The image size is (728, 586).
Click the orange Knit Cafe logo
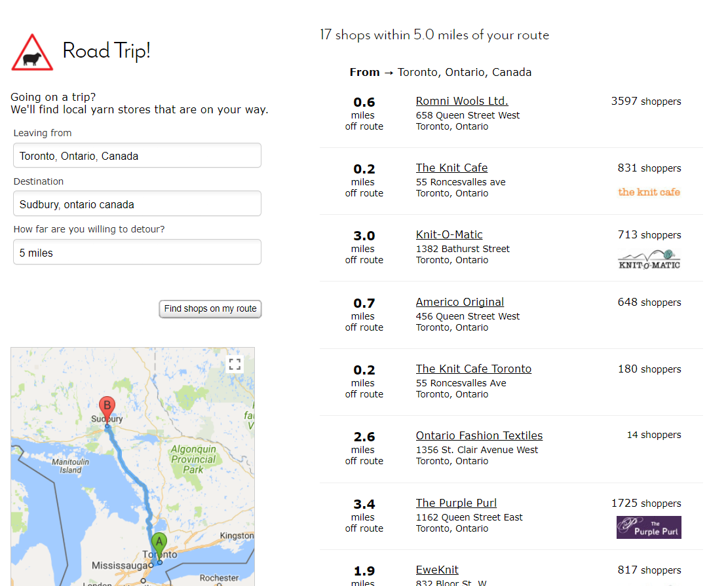pos(649,192)
